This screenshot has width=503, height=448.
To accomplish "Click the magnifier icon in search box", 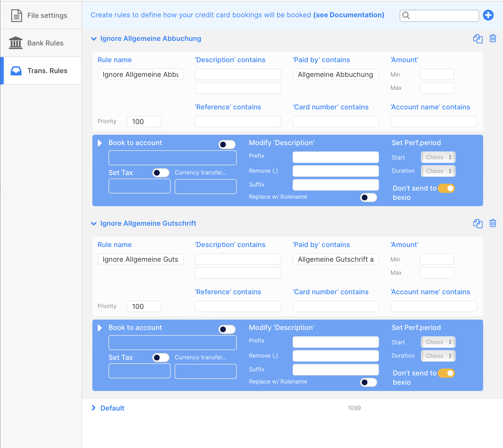I will click(406, 16).
